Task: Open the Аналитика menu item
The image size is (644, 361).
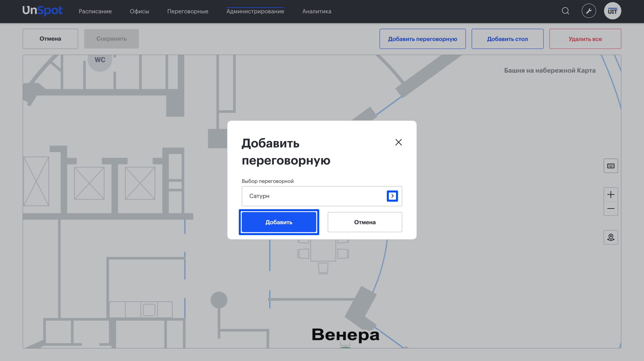Action: click(x=317, y=11)
